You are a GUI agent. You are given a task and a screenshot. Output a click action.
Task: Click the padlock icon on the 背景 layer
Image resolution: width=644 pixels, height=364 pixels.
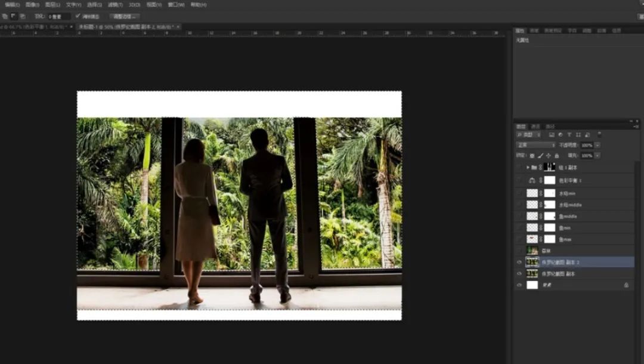pyautogui.click(x=626, y=285)
